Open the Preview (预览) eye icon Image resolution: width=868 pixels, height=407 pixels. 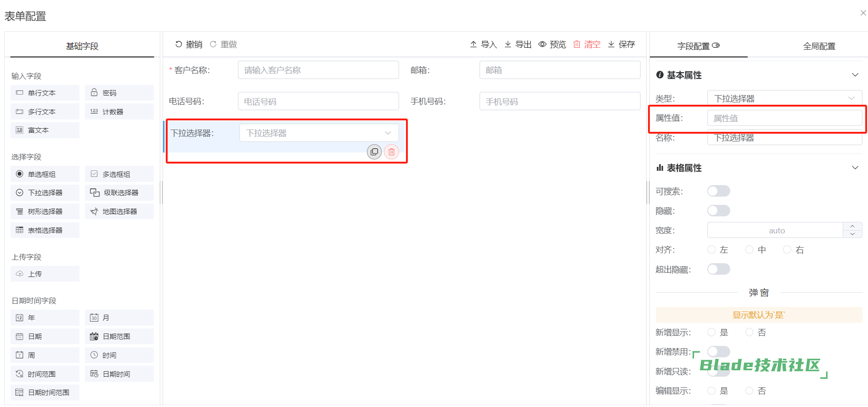point(542,44)
